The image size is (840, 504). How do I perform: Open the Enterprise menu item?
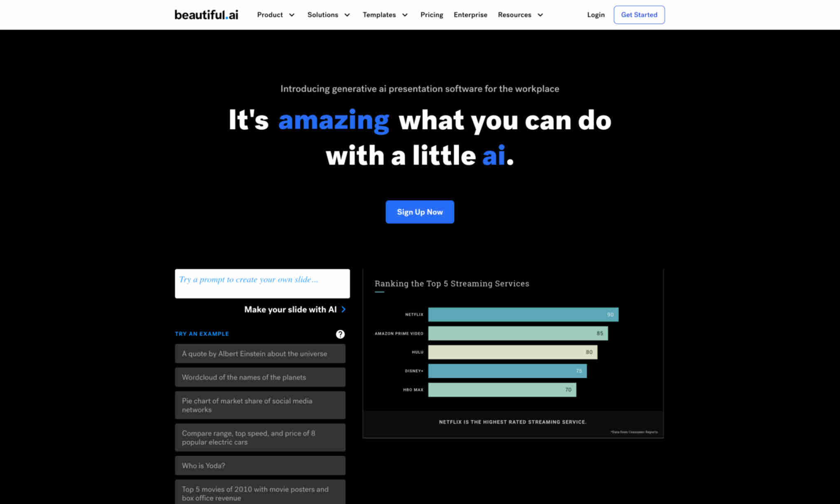click(x=470, y=14)
